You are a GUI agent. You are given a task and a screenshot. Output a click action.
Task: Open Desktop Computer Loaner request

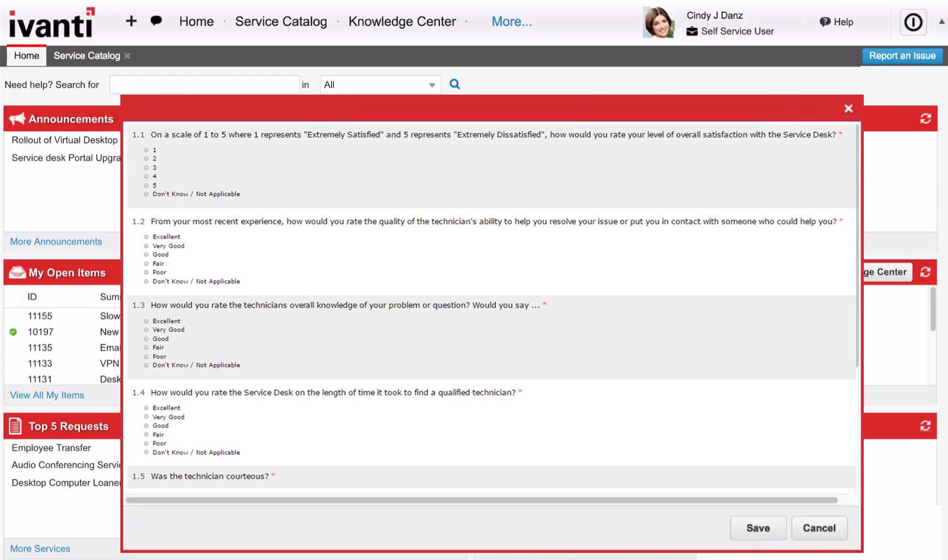(66, 483)
